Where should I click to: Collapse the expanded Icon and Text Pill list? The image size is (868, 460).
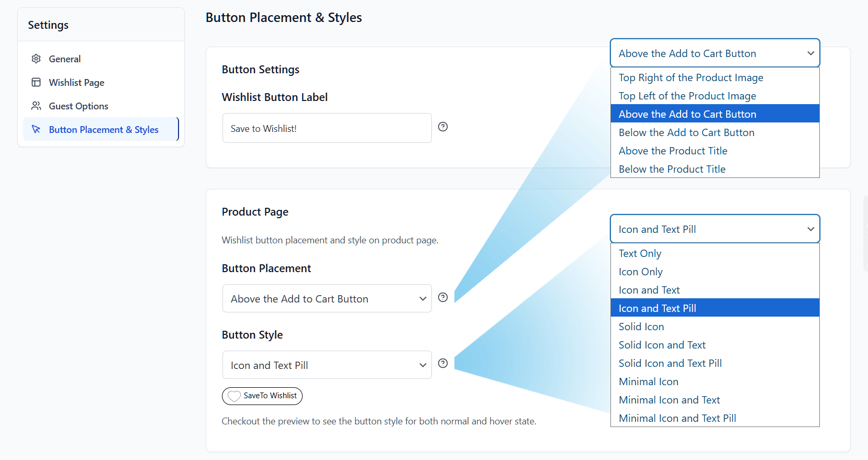tap(715, 229)
